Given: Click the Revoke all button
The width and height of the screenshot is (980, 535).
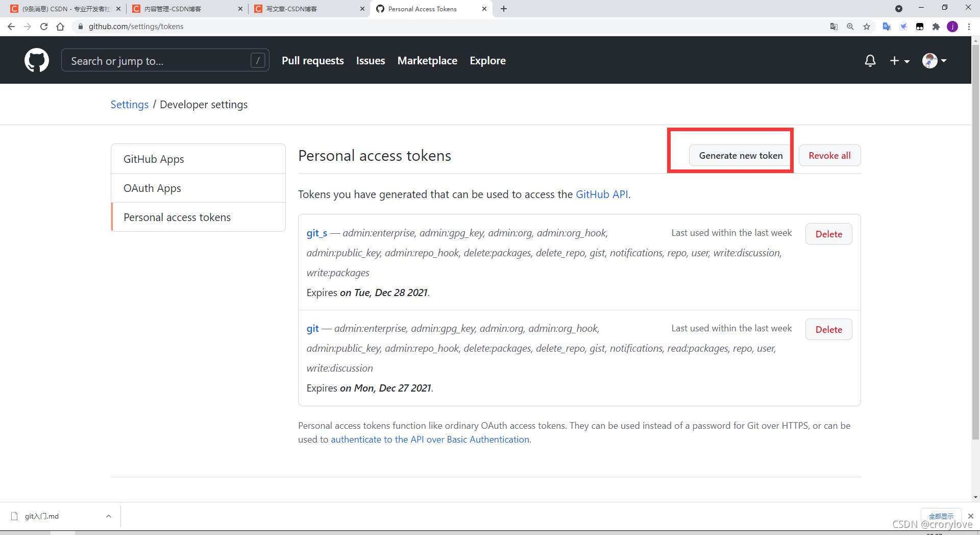Looking at the screenshot, I should tap(829, 156).
